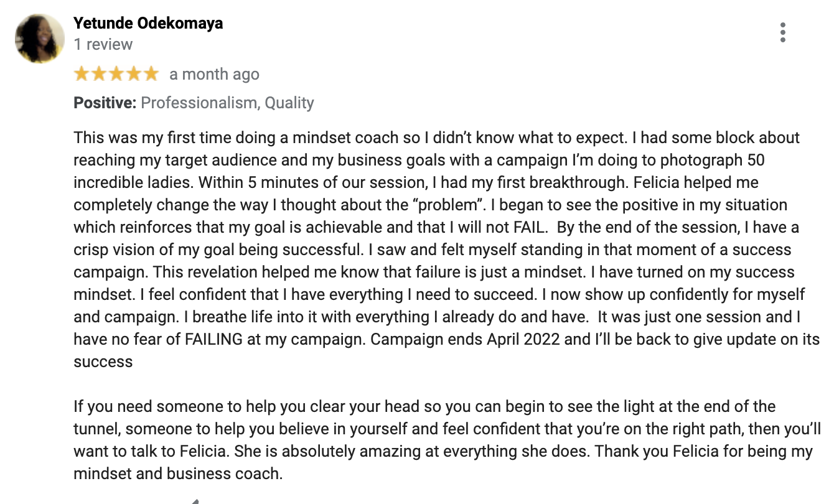The height and width of the screenshot is (504, 834).
Task: Click the fourth rating star
Action: click(134, 75)
